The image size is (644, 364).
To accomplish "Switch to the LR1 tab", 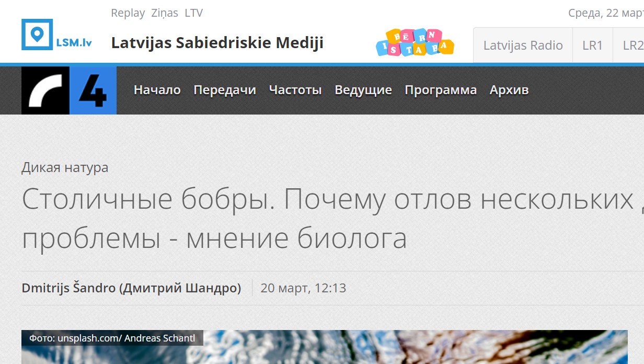I will pyautogui.click(x=593, y=45).
